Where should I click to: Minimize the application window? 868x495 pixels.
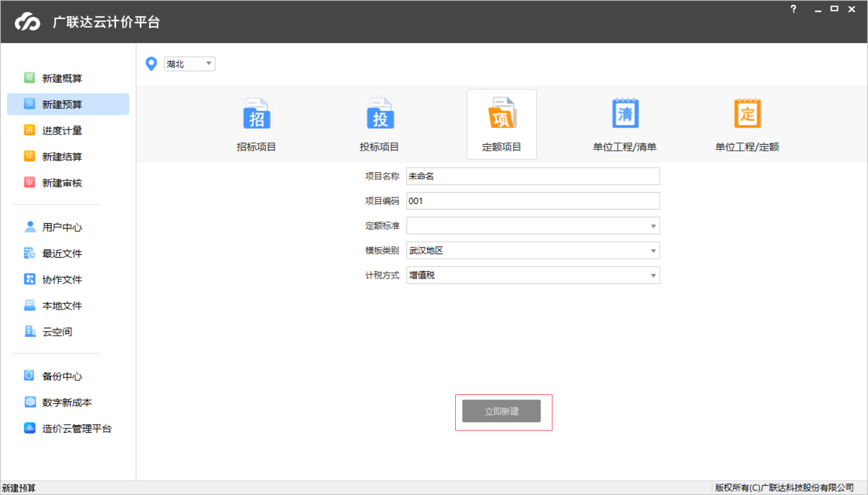[x=818, y=10]
